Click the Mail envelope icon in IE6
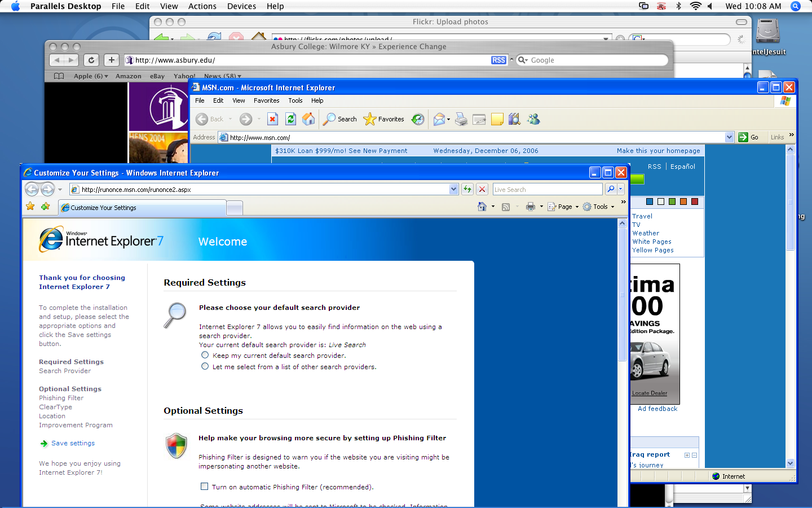The height and width of the screenshot is (508, 812). click(439, 119)
